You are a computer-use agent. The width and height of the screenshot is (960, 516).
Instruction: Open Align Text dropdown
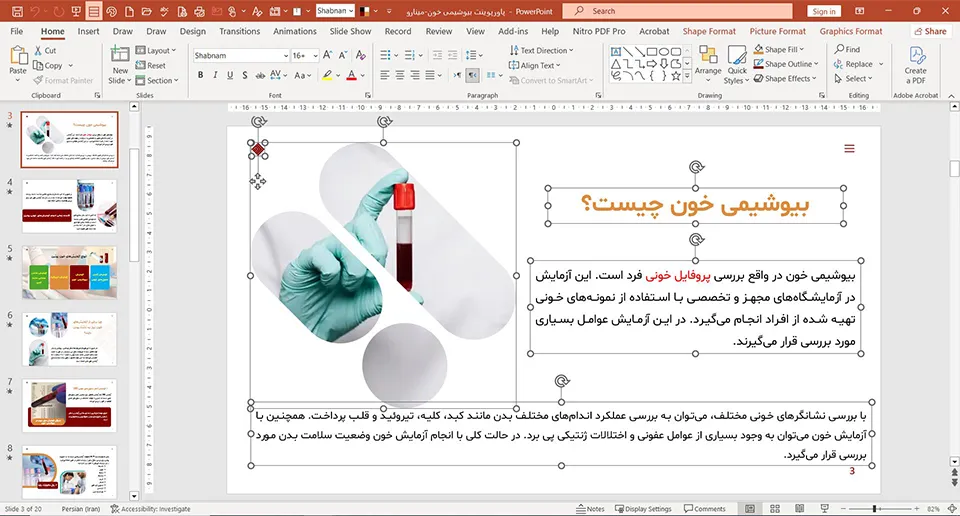pyautogui.click(x=534, y=65)
